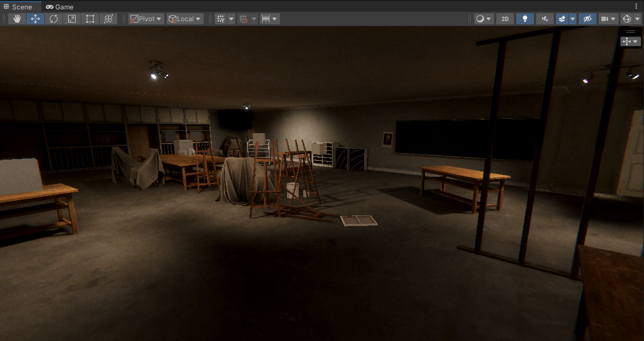
Task: Open the scene effects options arrow
Action: (573, 19)
